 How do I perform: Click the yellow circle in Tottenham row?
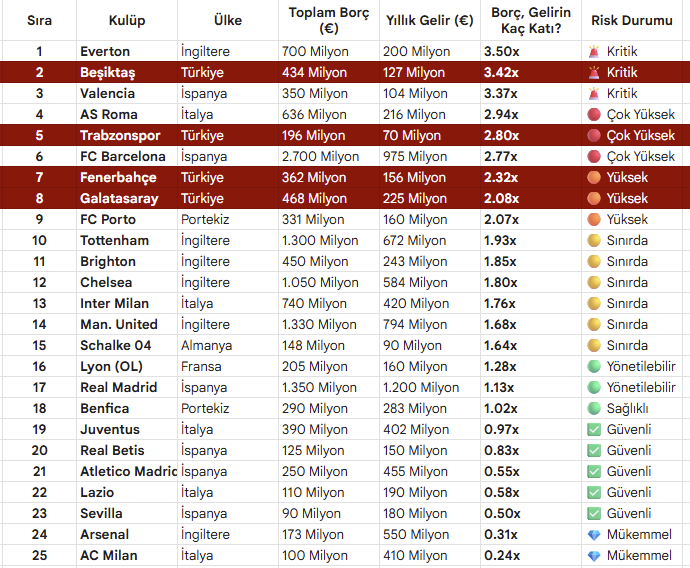(594, 240)
